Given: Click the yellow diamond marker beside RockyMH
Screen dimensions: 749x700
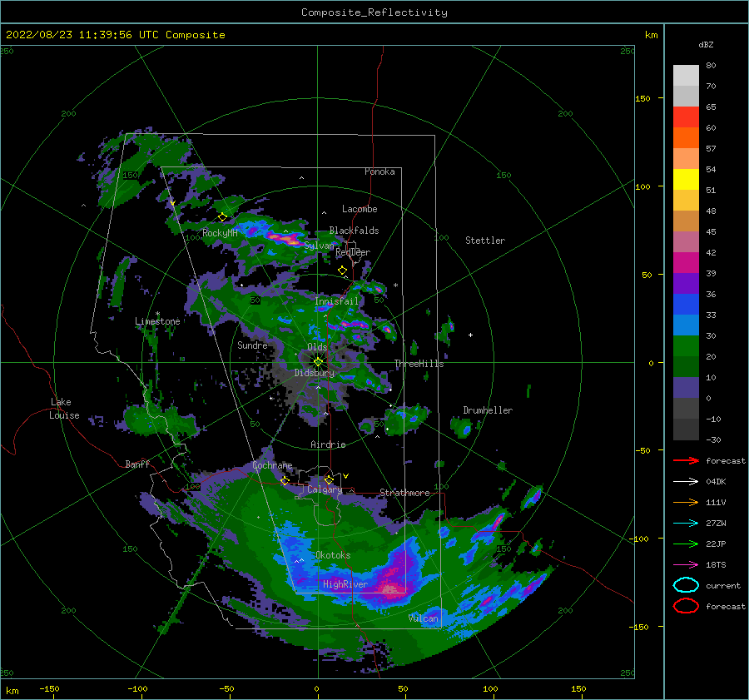Looking at the screenshot, I should (222, 217).
